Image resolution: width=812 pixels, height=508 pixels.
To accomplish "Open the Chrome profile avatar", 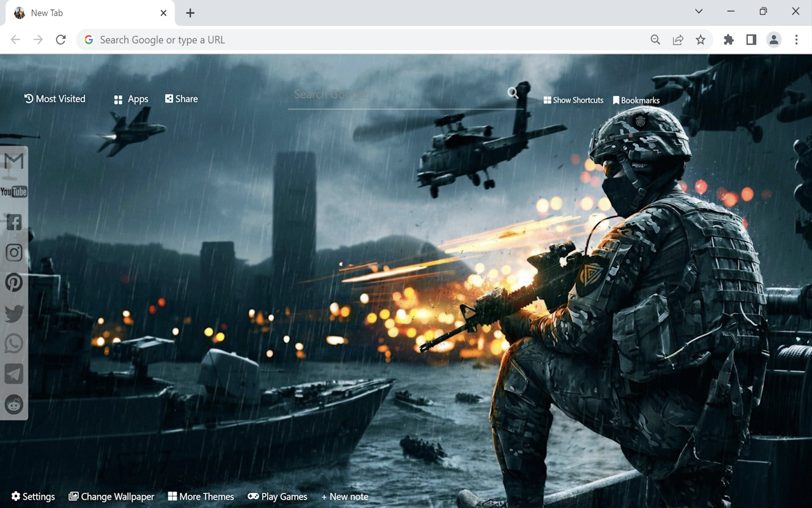I will pos(774,40).
